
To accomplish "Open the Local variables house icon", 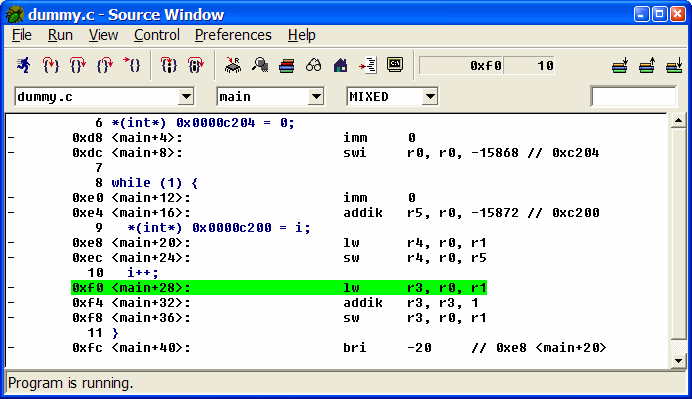I will click(x=340, y=66).
